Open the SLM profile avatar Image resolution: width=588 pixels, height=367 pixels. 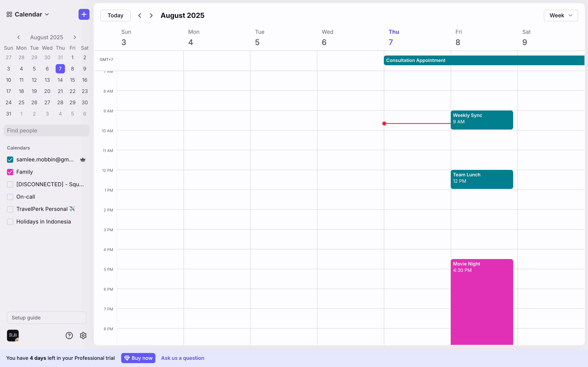13,336
